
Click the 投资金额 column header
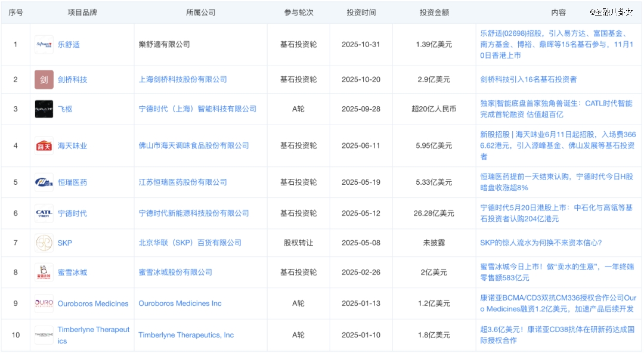click(434, 13)
